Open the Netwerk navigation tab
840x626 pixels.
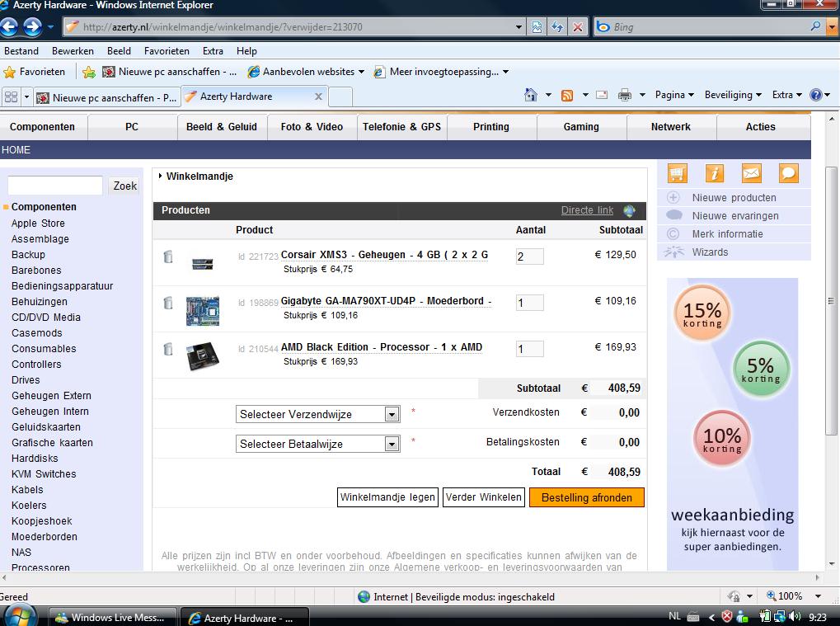[671, 127]
